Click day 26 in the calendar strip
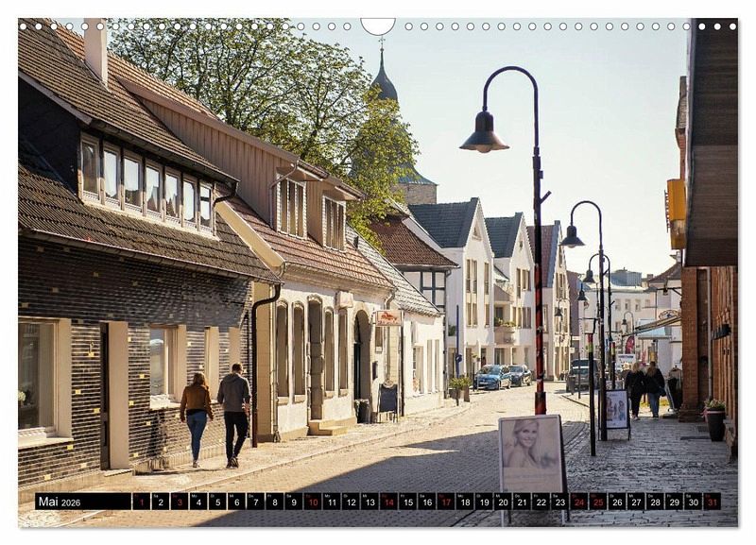756x545 pixels. (618, 502)
